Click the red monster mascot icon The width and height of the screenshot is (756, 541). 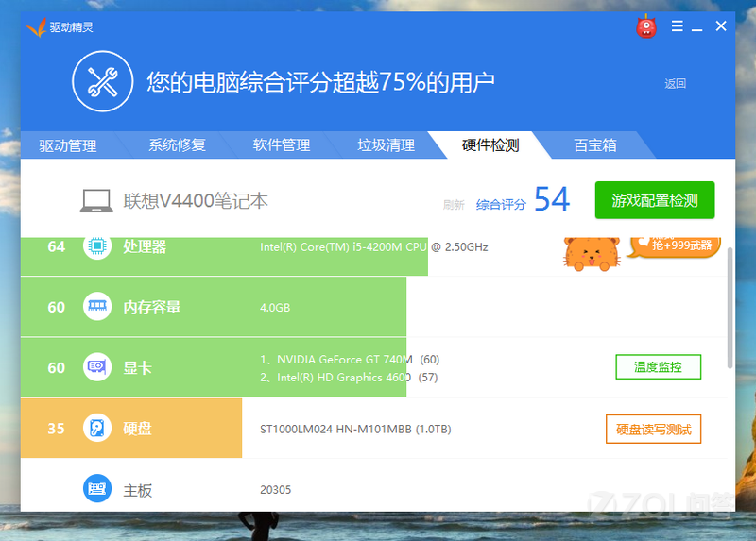pos(646,27)
